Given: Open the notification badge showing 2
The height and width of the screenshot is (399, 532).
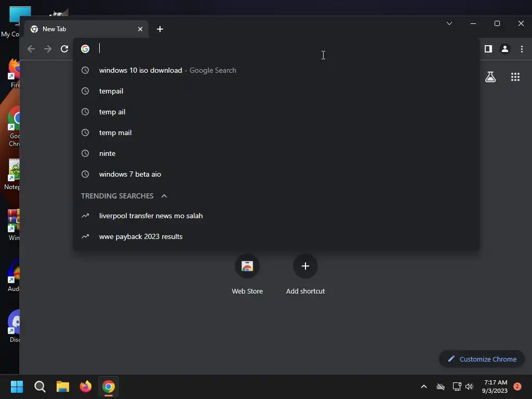Looking at the screenshot, I should click(x=517, y=387).
